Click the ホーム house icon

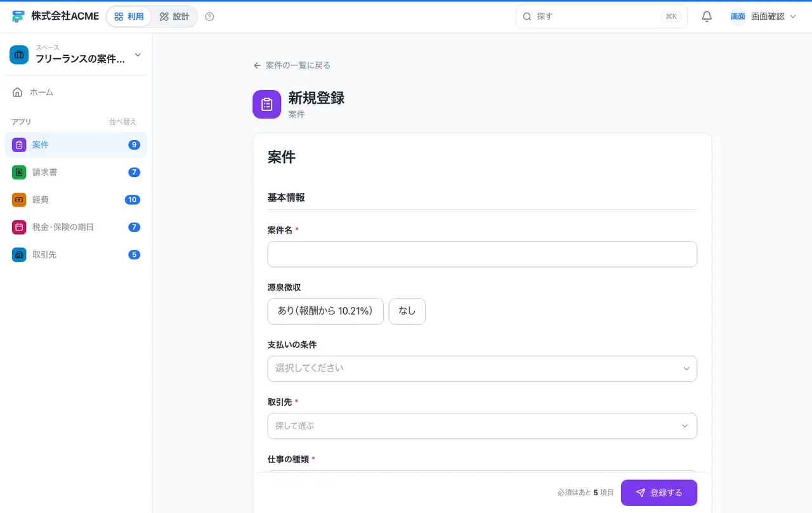[18, 92]
